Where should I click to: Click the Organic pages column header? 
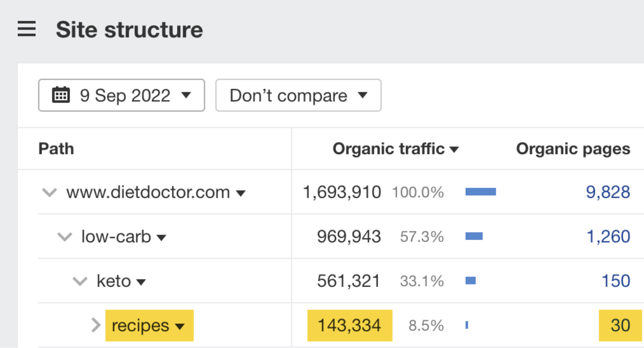573,148
